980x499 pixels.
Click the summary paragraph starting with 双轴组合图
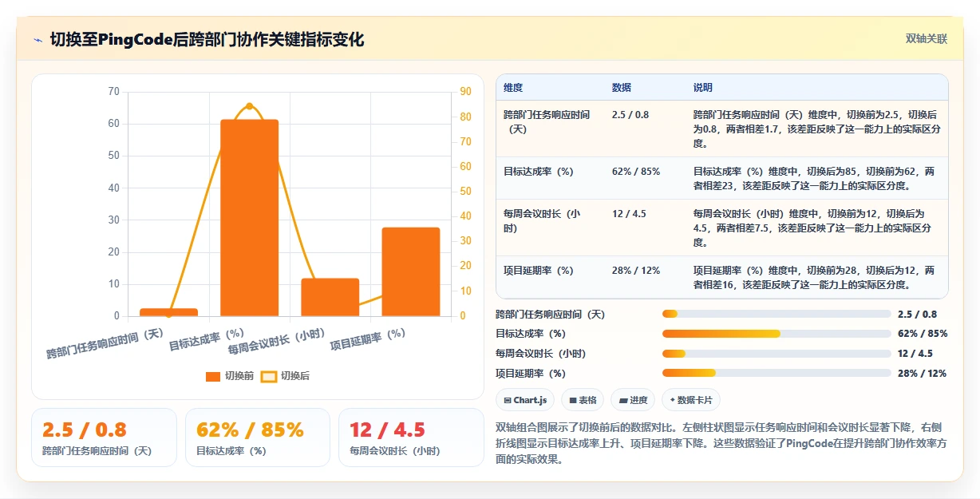pyautogui.click(x=721, y=443)
